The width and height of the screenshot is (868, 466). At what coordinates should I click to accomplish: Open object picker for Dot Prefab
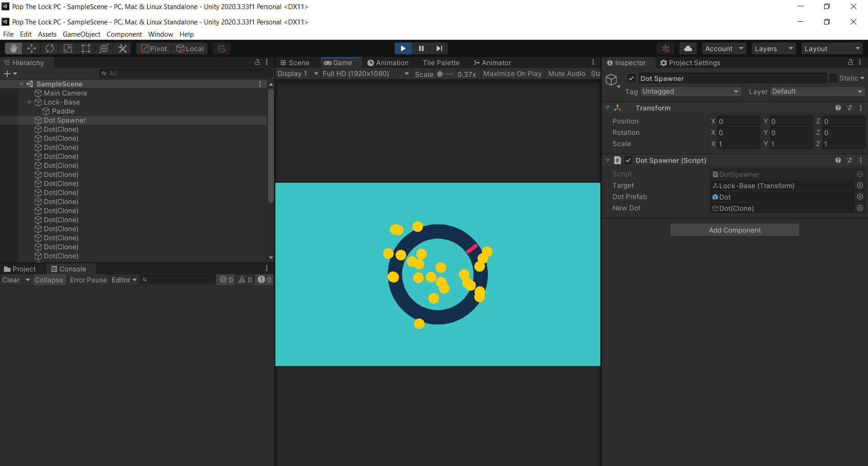click(x=860, y=197)
